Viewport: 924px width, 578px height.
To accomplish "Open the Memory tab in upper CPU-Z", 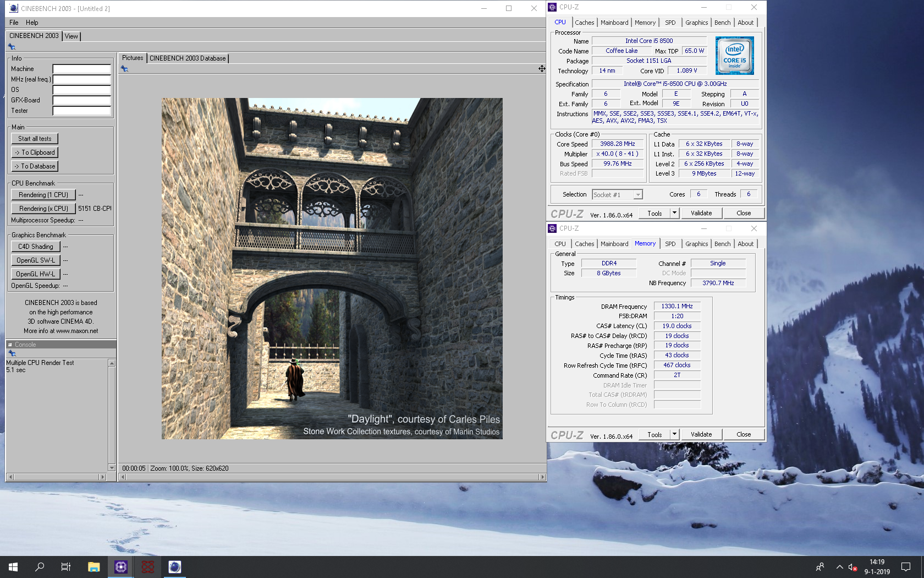I will coord(645,23).
